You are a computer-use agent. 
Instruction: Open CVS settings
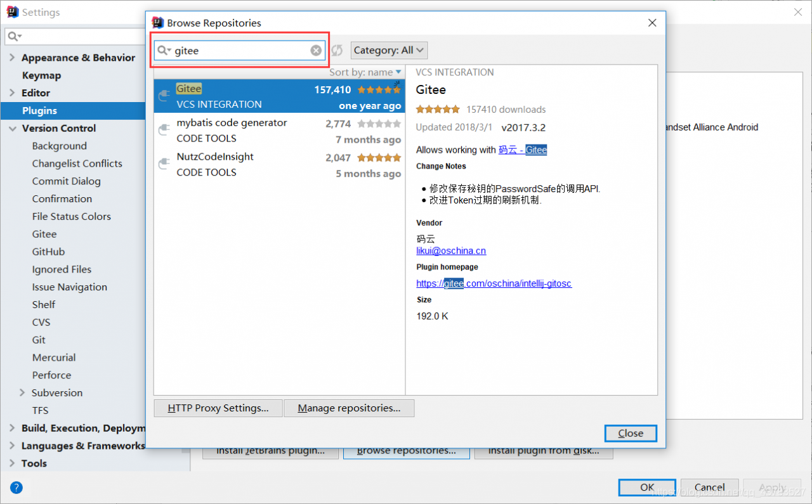41,322
